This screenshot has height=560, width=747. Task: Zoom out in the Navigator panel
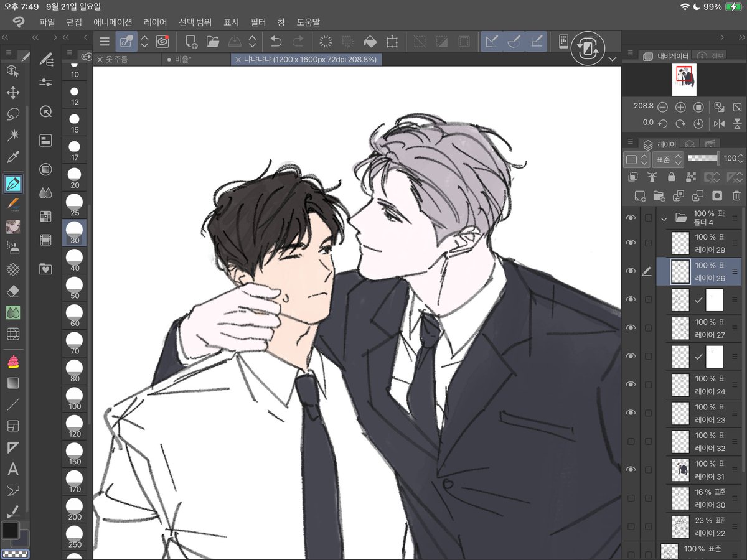pyautogui.click(x=662, y=107)
